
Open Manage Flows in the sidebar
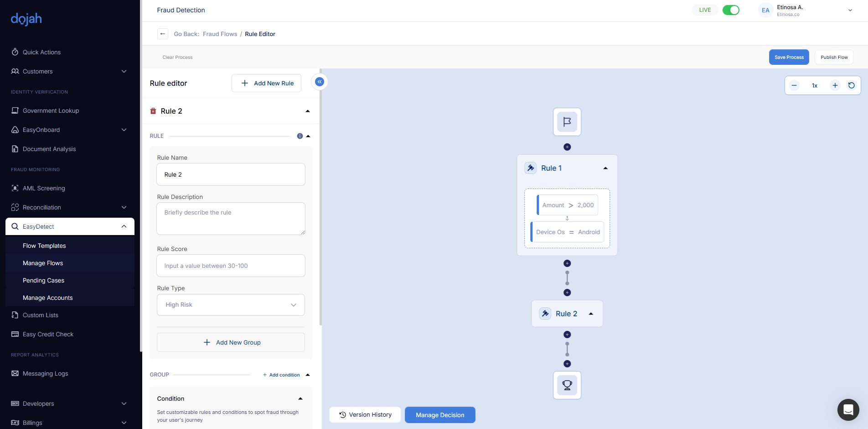pyautogui.click(x=43, y=263)
